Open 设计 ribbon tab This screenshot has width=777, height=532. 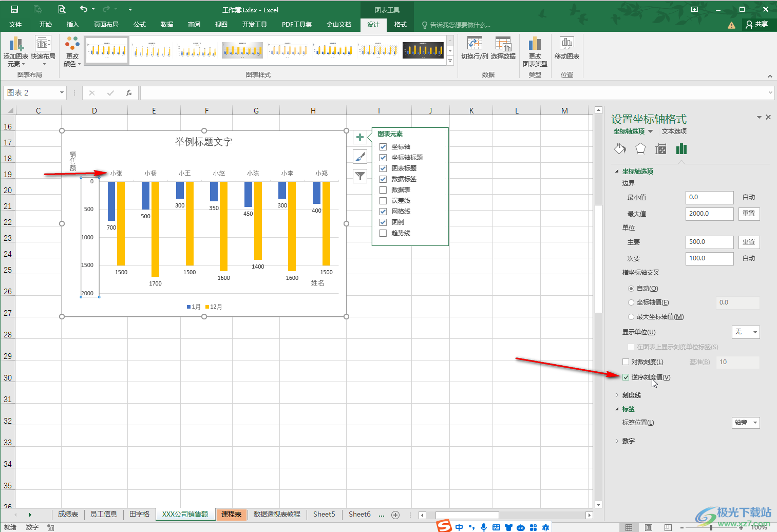373,25
